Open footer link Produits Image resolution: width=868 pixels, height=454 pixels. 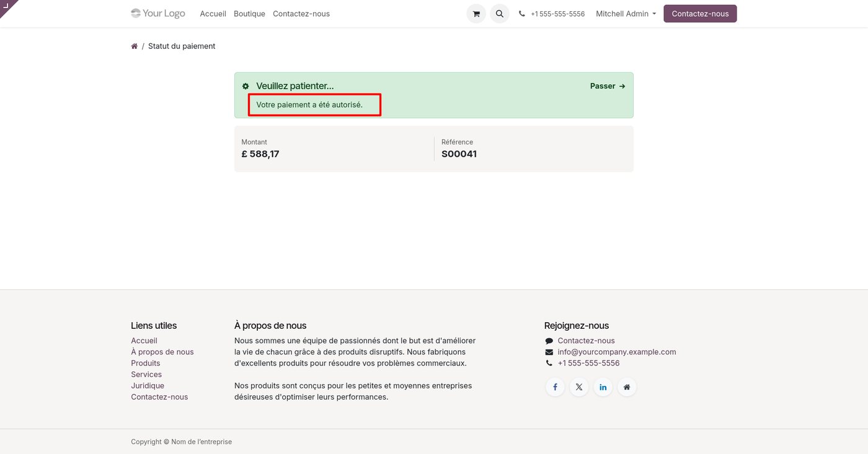[146, 363]
